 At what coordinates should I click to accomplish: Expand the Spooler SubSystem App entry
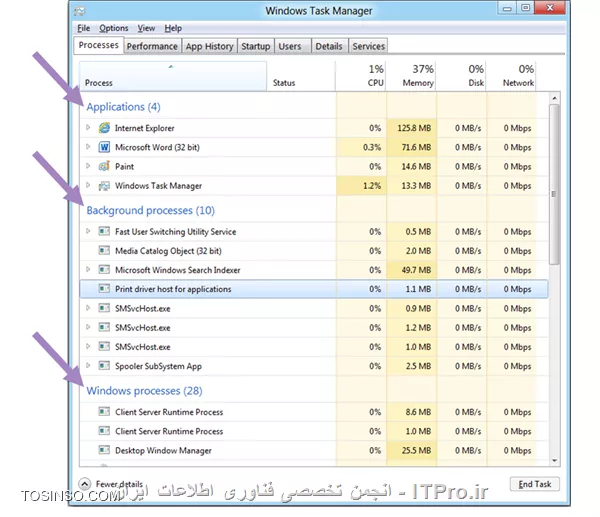pyautogui.click(x=88, y=365)
